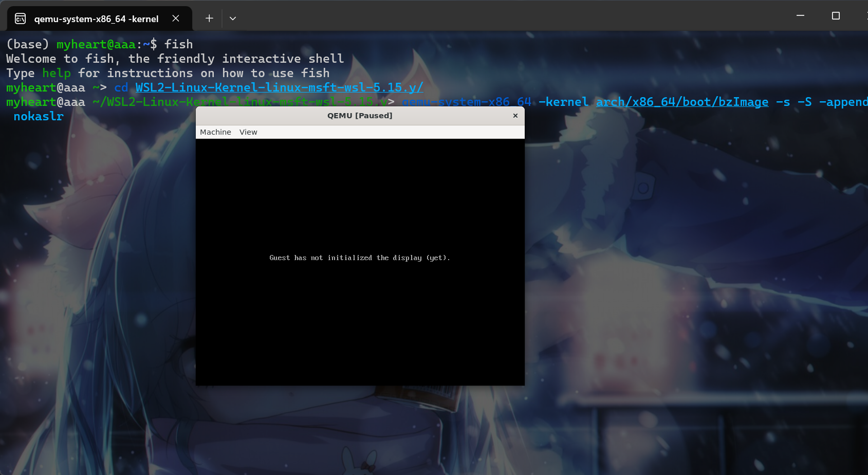The width and height of the screenshot is (868, 475).
Task: Maximize the terminal window
Action: coord(836,16)
